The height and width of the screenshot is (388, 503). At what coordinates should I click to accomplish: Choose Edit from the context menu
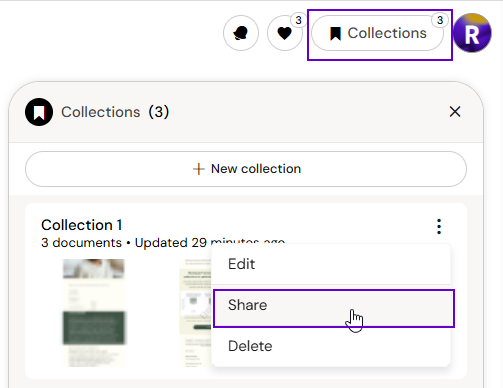click(x=331, y=264)
